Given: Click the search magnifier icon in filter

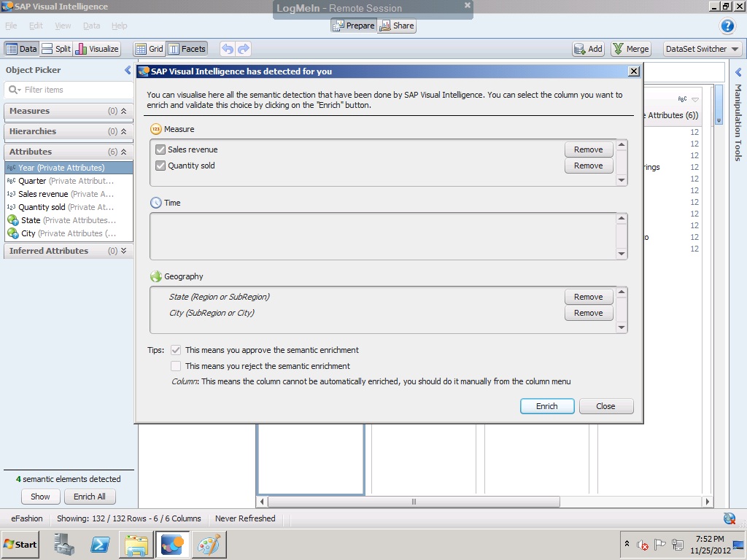Looking at the screenshot, I should coord(13,90).
